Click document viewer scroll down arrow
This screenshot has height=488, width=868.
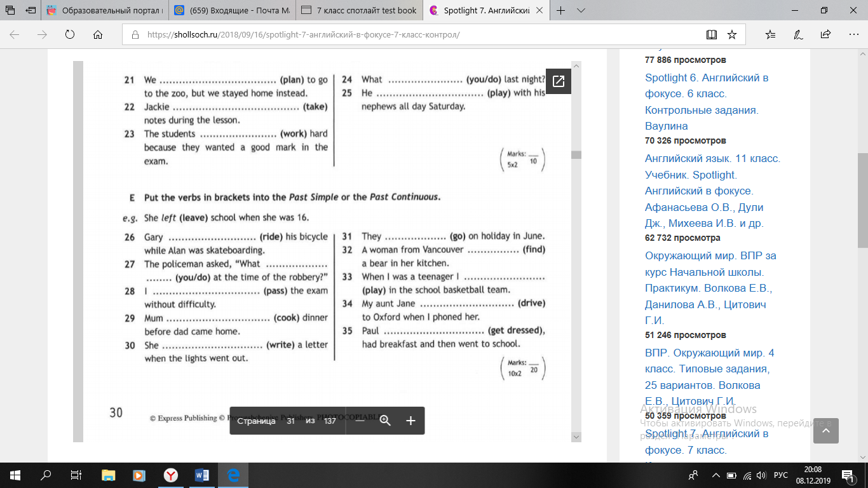coord(576,437)
